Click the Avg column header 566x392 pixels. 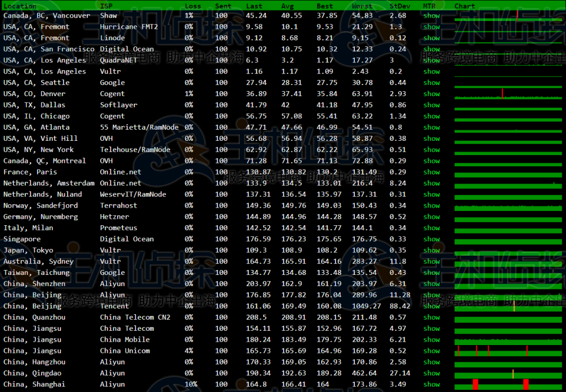tap(287, 6)
